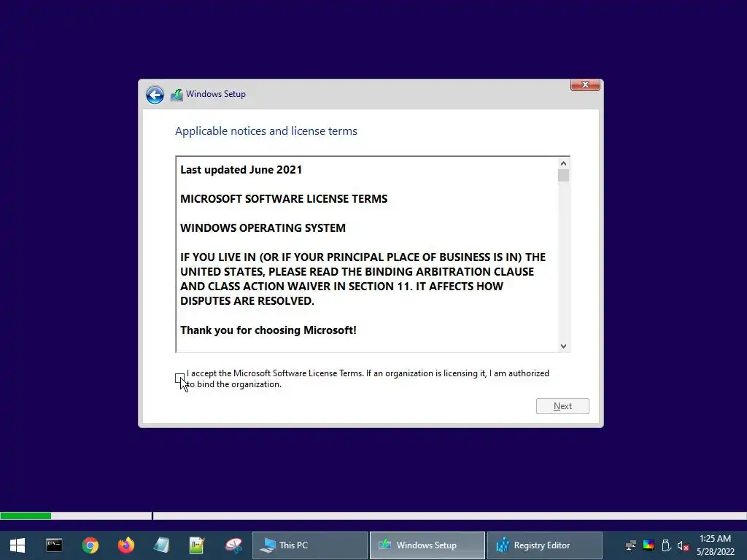The image size is (747, 560).
Task: Open the green notepad editor taskbar icon
Action: pyautogui.click(x=197, y=545)
